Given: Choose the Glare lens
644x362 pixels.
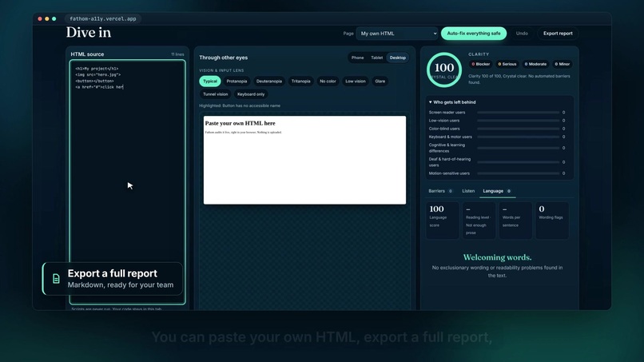Looking at the screenshot, I should click(380, 82).
